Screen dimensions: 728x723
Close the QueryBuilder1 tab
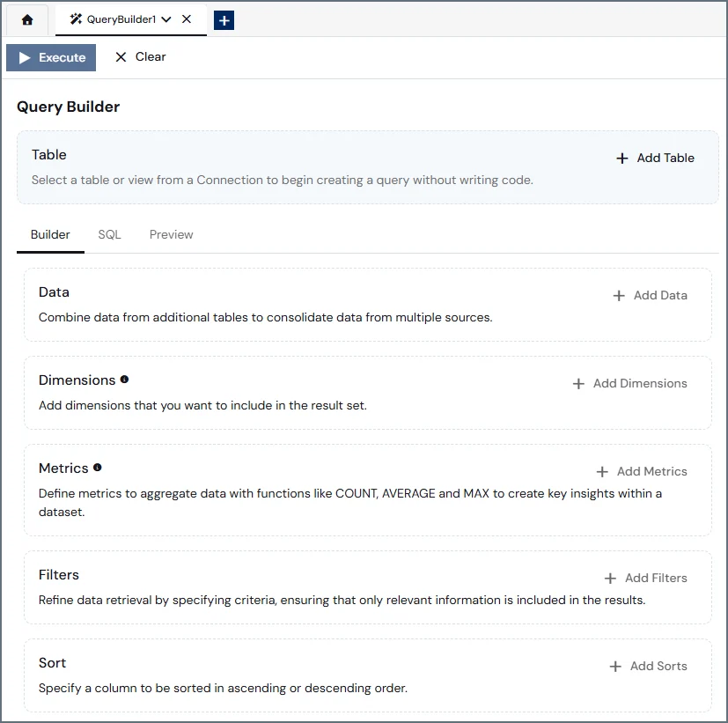[186, 19]
